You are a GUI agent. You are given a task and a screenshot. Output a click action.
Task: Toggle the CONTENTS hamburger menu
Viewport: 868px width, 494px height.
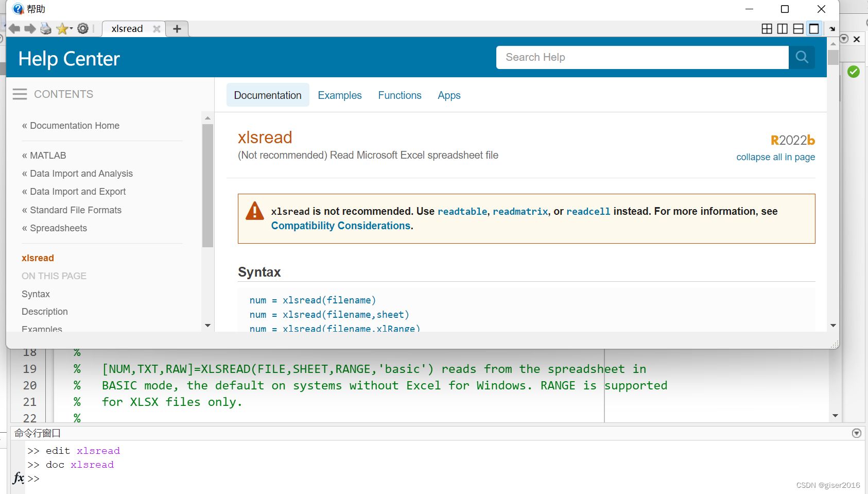click(x=20, y=94)
